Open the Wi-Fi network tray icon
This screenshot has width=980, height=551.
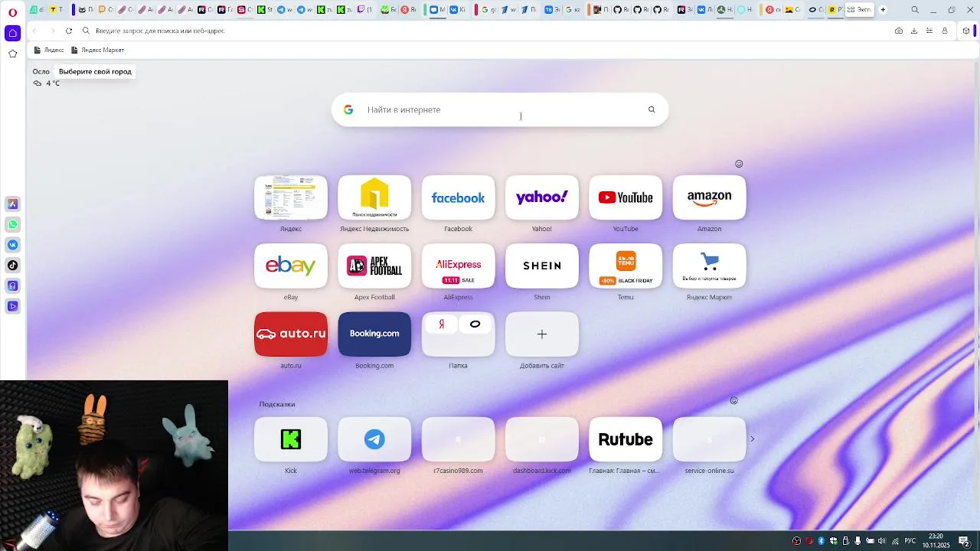tap(895, 541)
